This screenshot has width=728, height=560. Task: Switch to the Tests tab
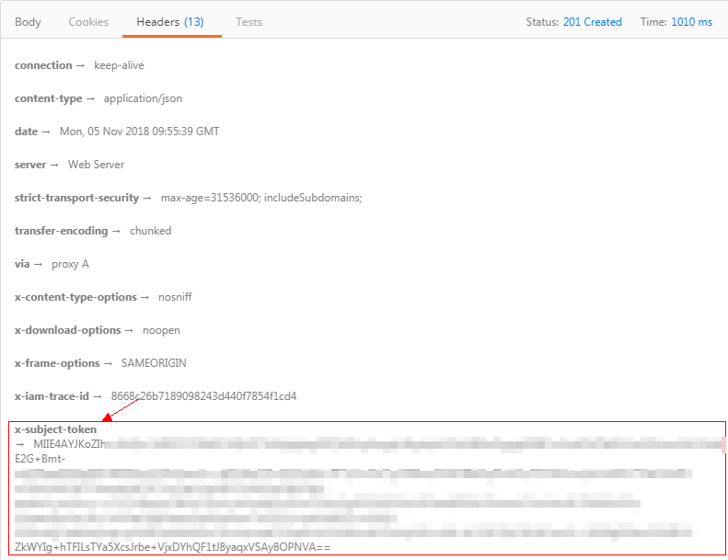(x=248, y=21)
